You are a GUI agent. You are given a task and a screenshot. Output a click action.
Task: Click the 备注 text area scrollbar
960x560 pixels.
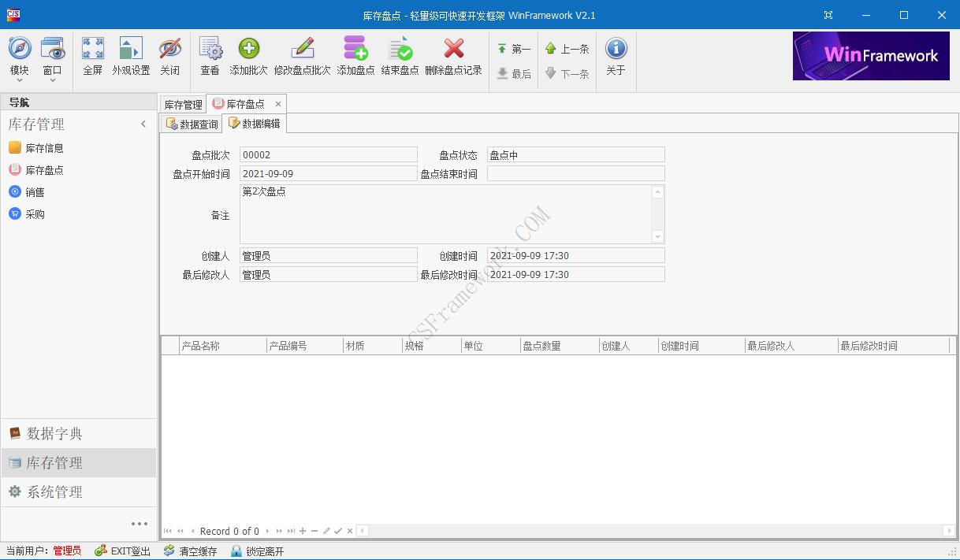[657, 213]
